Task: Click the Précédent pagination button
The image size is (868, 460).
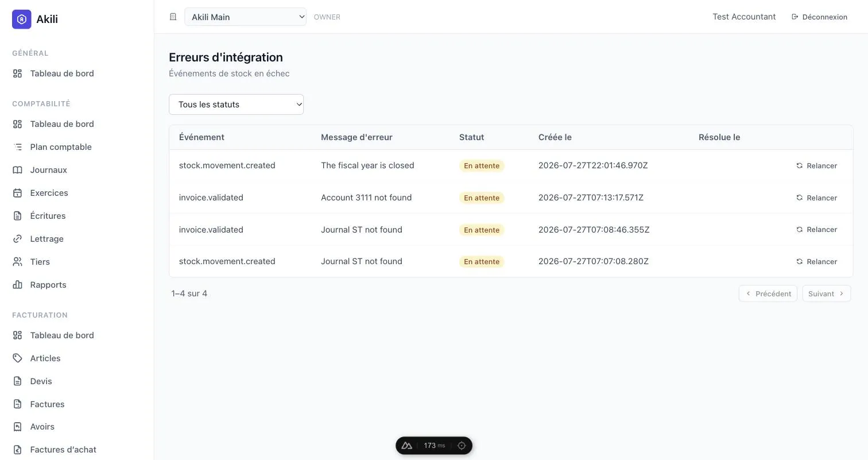Action: coord(768,293)
